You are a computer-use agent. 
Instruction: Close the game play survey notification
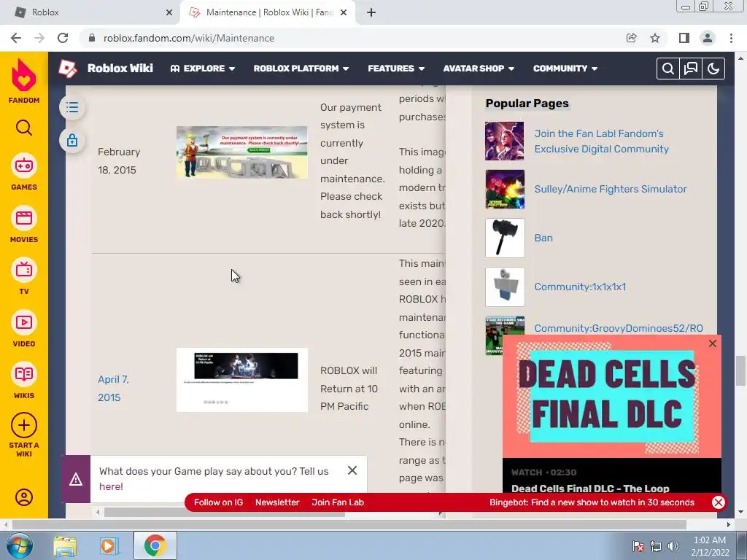click(x=352, y=470)
